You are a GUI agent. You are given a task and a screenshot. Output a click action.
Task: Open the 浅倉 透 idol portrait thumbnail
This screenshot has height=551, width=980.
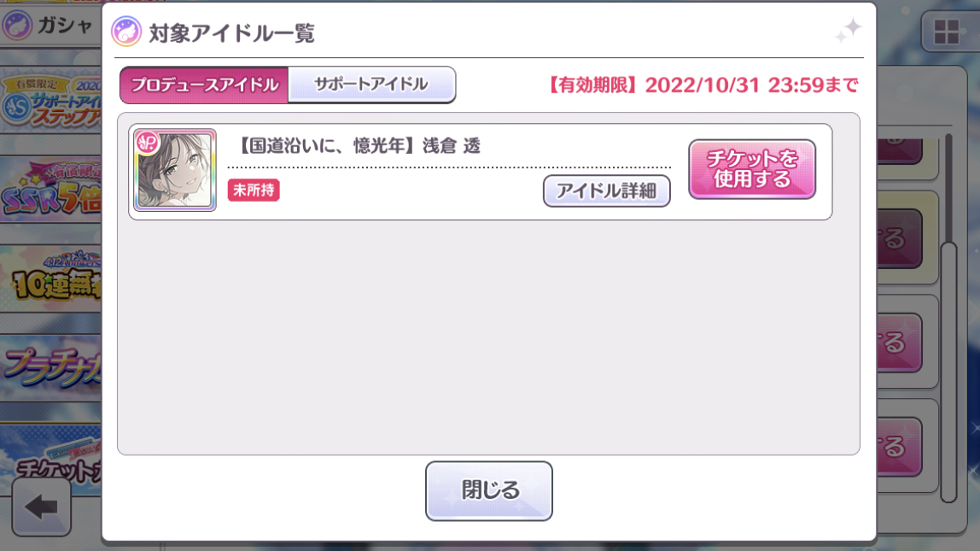pyautogui.click(x=175, y=170)
